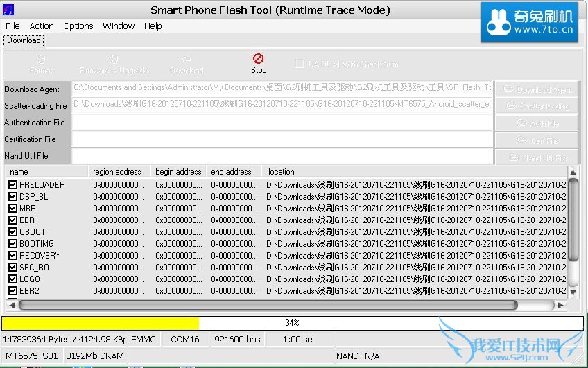The image size is (588, 368).
Task: Toggle DA DL All With Check Sum
Action: (x=300, y=64)
